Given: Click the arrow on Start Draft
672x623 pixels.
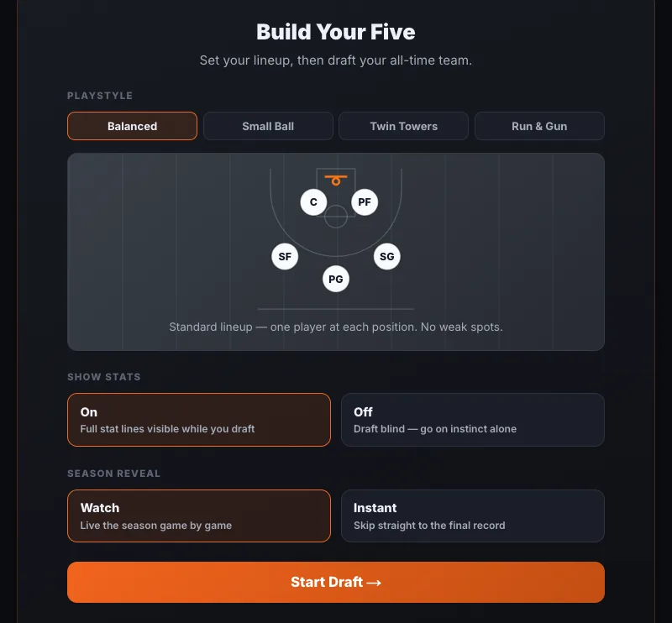Looking at the screenshot, I should 374,583.
